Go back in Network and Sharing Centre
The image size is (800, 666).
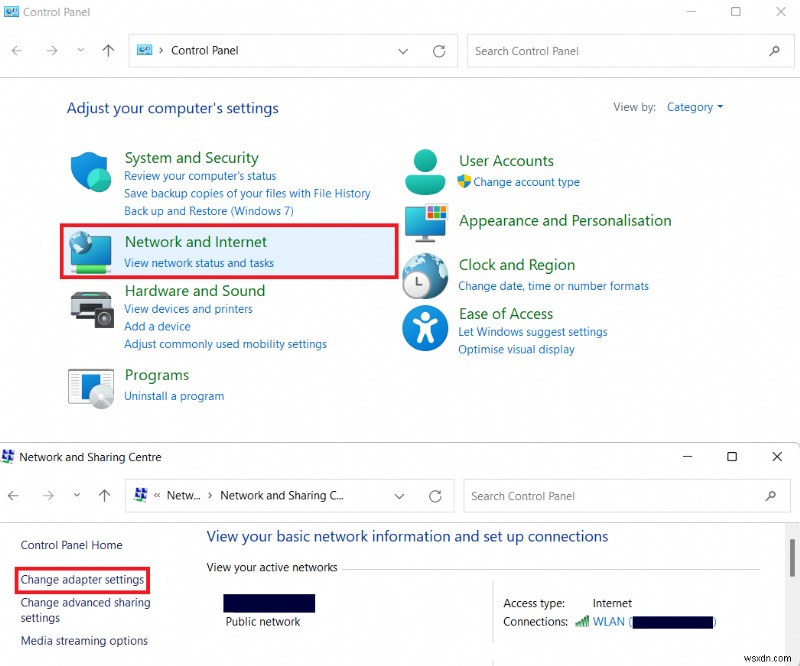click(13, 495)
